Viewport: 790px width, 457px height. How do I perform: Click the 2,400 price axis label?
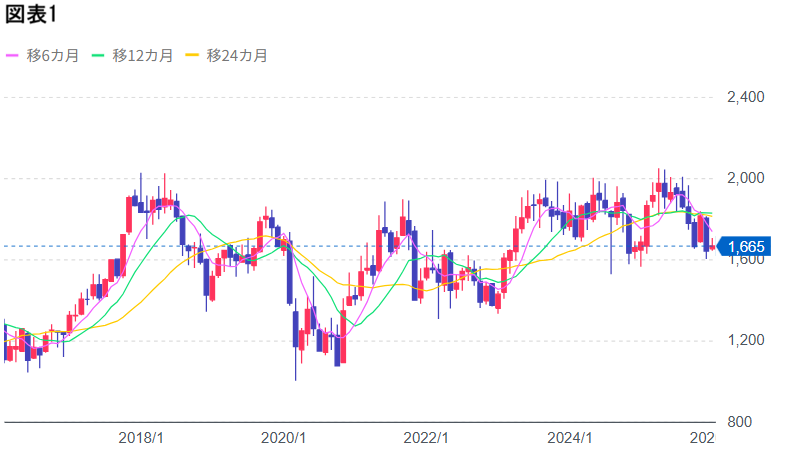[745, 97]
